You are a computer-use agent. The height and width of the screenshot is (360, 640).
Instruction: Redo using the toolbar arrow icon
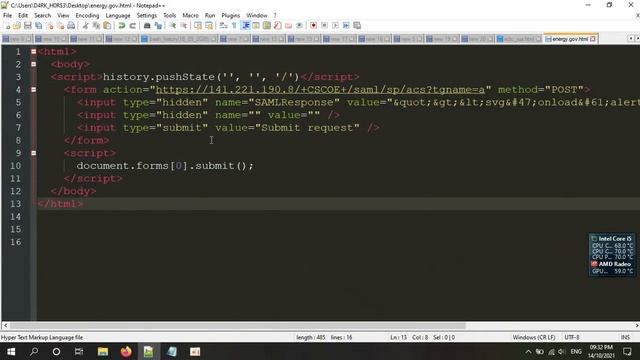[133, 26]
